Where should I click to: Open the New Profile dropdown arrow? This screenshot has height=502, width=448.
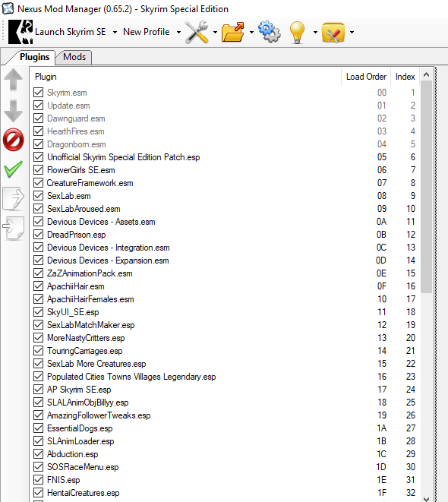tap(179, 32)
